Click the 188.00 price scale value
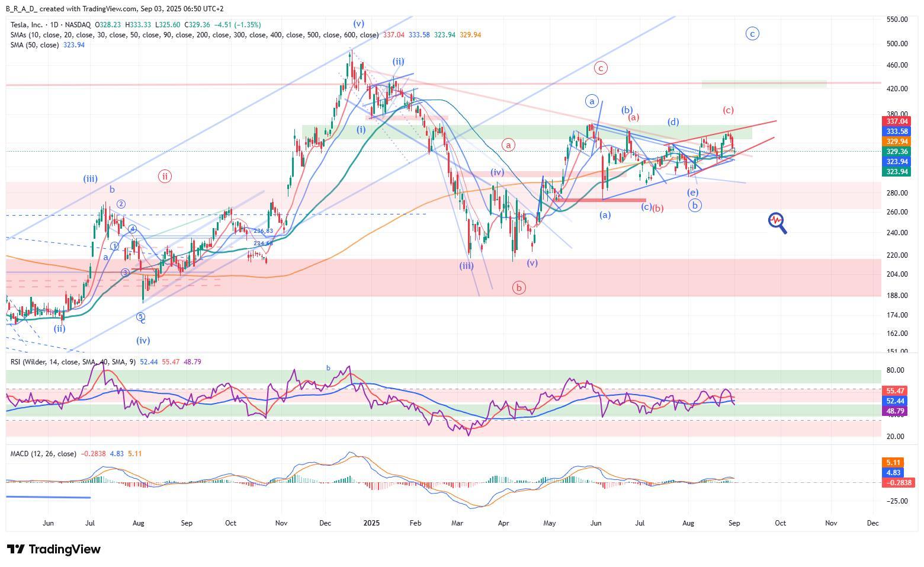 897,296
